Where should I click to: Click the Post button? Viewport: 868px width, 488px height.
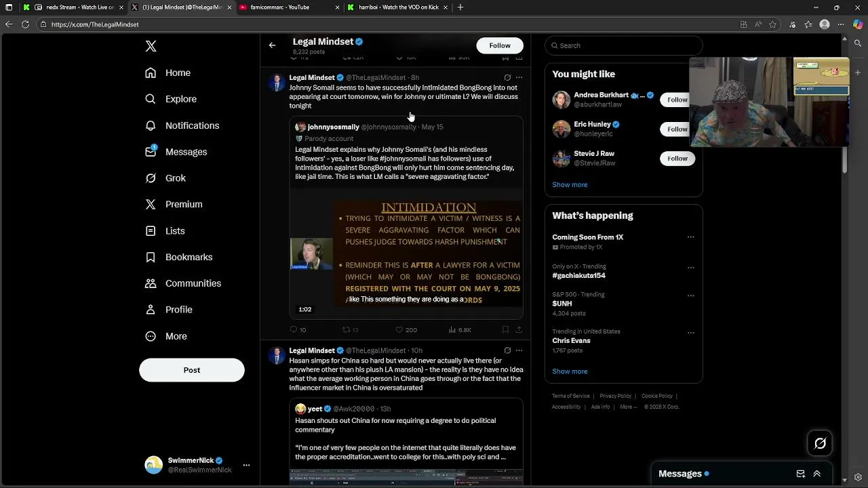pos(192,370)
